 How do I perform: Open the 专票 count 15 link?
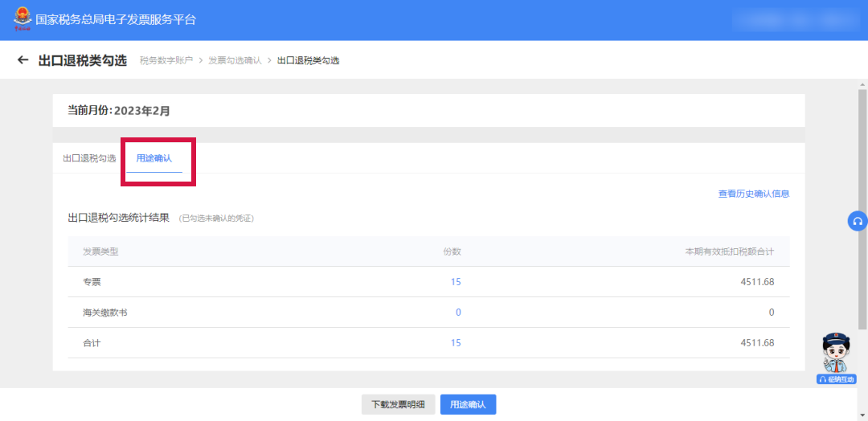(x=456, y=281)
